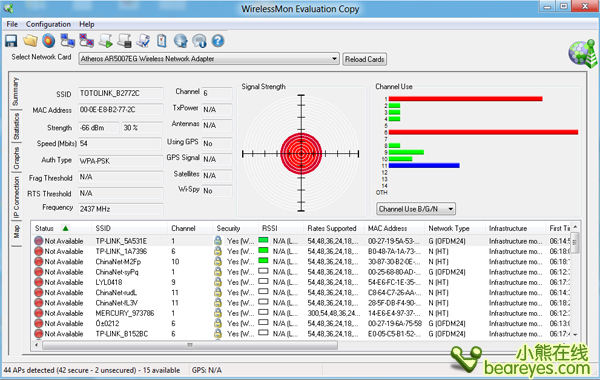
Task: Click the '44 APs detected' status bar text
Action: tap(91, 370)
